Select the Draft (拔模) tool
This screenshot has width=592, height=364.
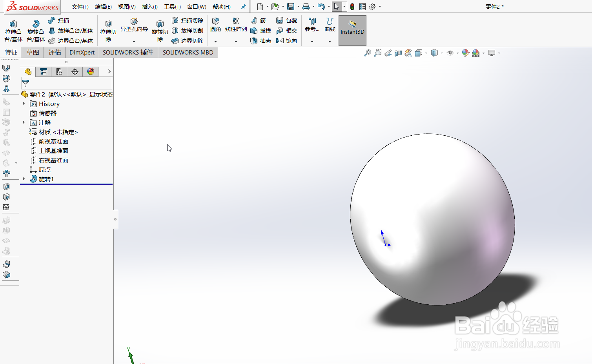tap(261, 31)
